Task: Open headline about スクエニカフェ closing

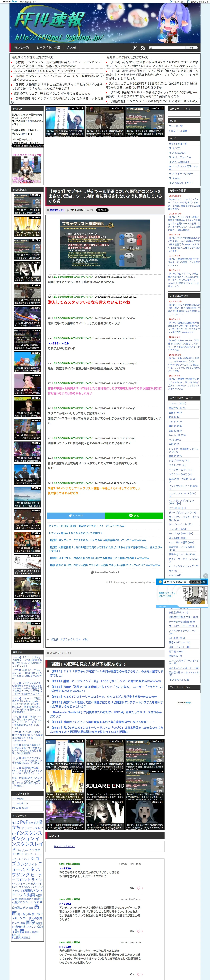Action: click(152, 86)
